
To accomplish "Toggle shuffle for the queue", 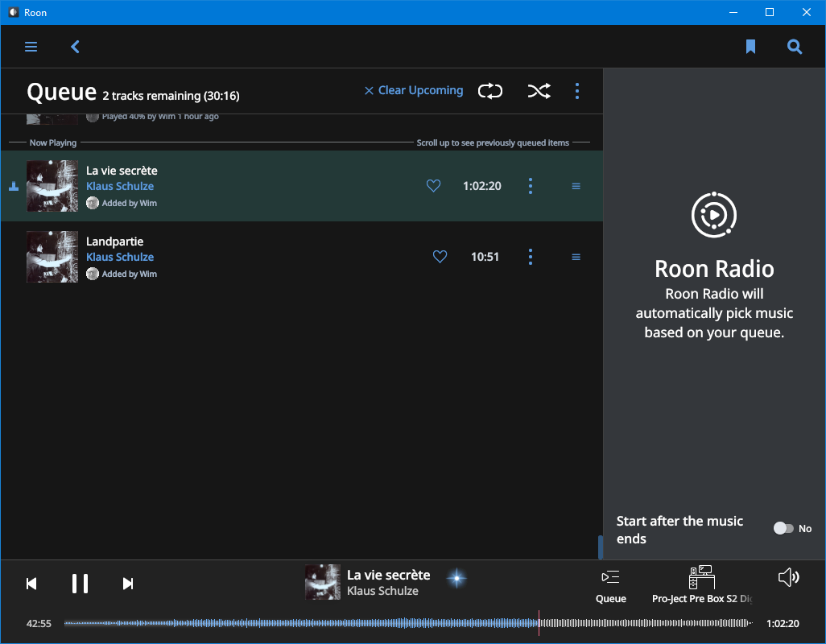I will pyautogui.click(x=539, y=91).
